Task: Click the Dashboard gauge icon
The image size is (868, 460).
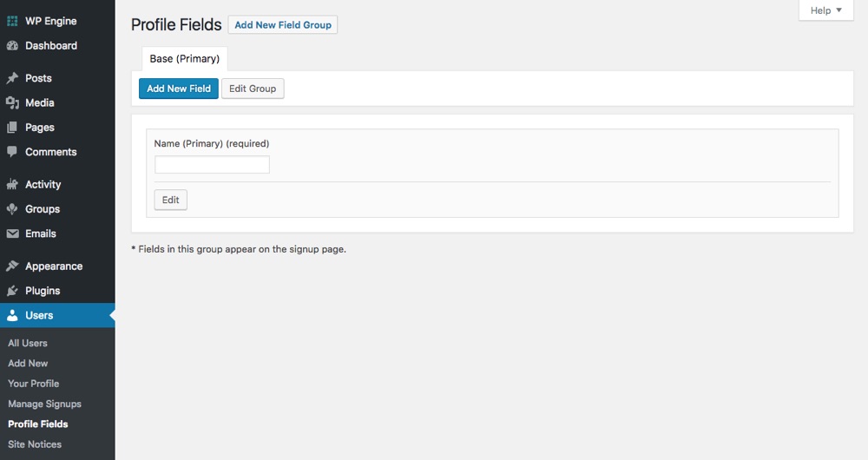Action: point(12,46)
